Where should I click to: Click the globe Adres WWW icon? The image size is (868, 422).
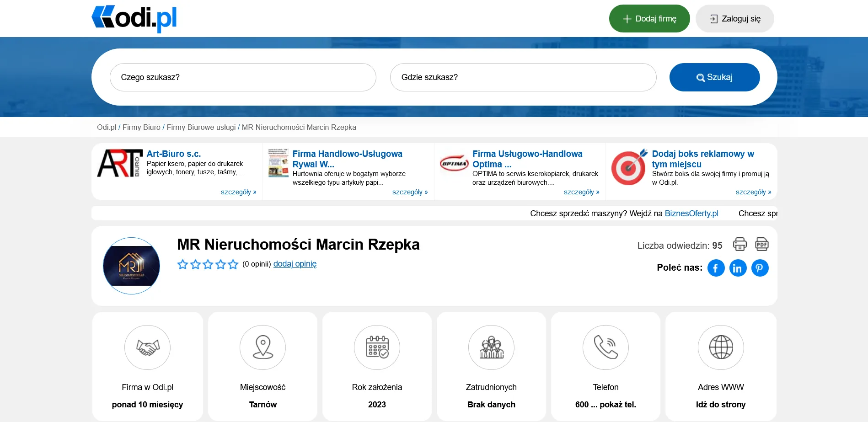click(x=721, y=347)
